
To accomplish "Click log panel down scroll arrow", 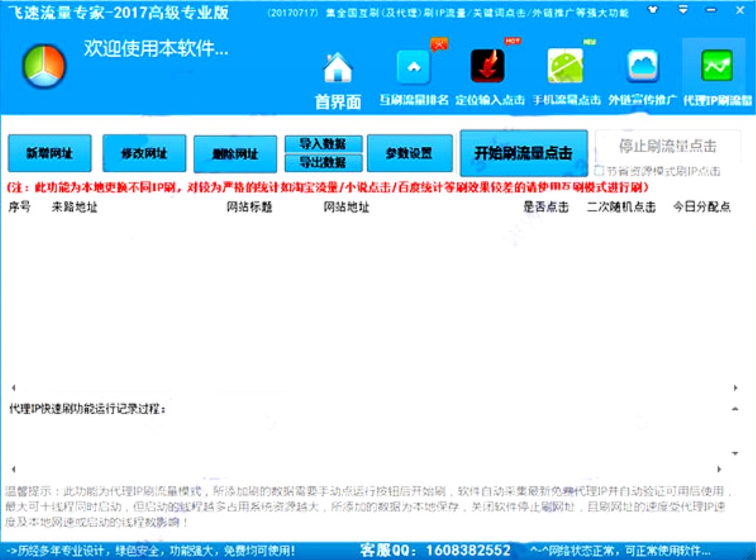I will (735, 453).
